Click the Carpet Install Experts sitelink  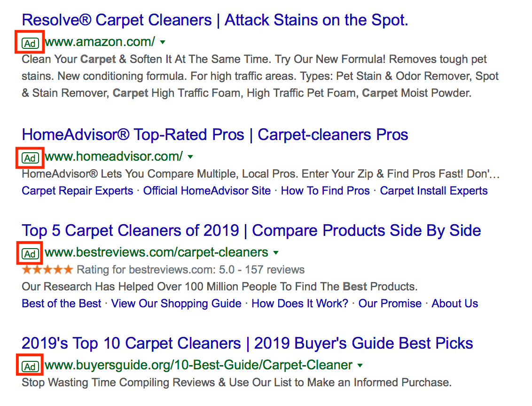(x=434, y=191)
